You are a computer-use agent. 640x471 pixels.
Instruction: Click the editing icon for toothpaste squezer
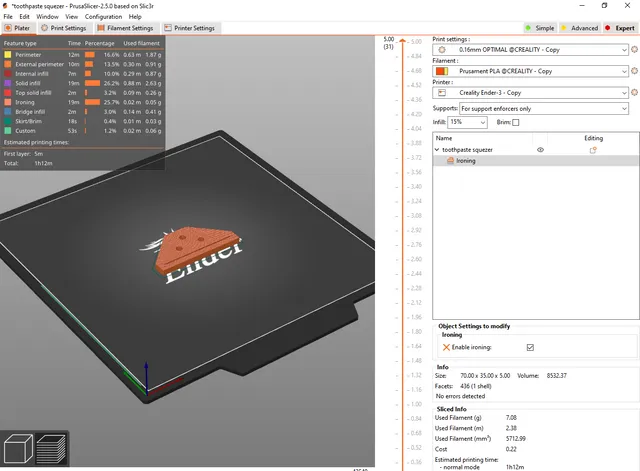click(x=593, y=149)
